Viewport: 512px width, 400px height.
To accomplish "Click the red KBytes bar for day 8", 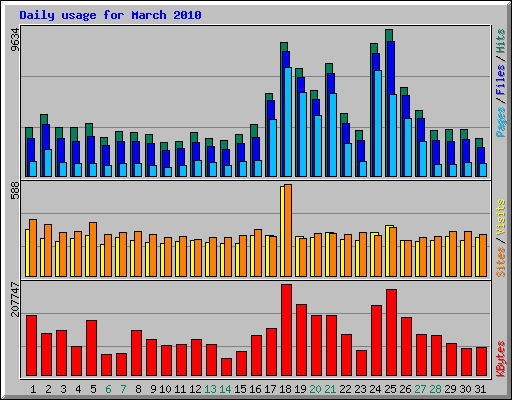I will [x=136, y=353].
